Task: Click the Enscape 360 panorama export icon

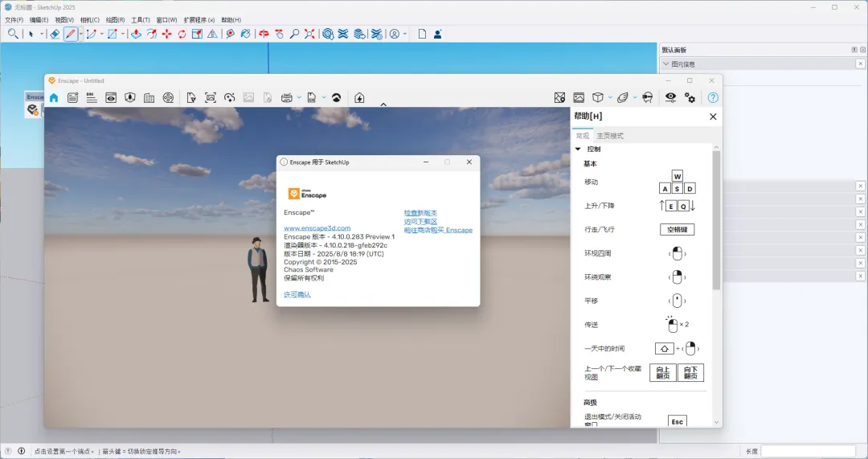Action: 287,97
